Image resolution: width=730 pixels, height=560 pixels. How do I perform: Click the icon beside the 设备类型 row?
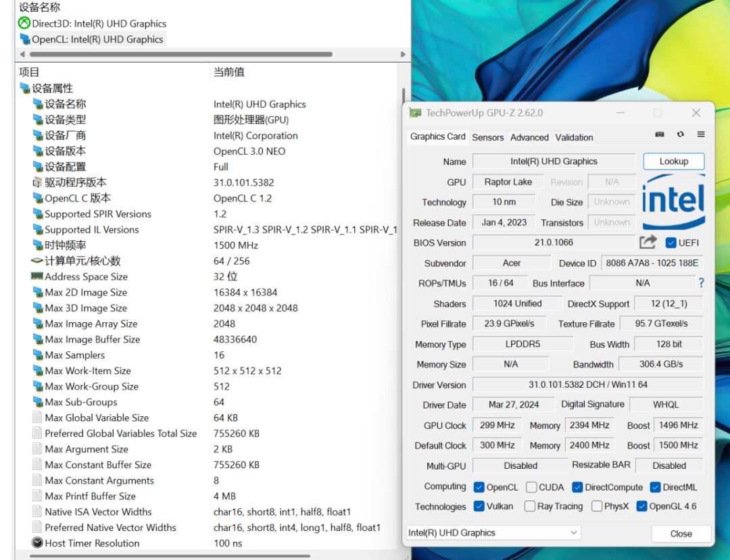[38, 120]
